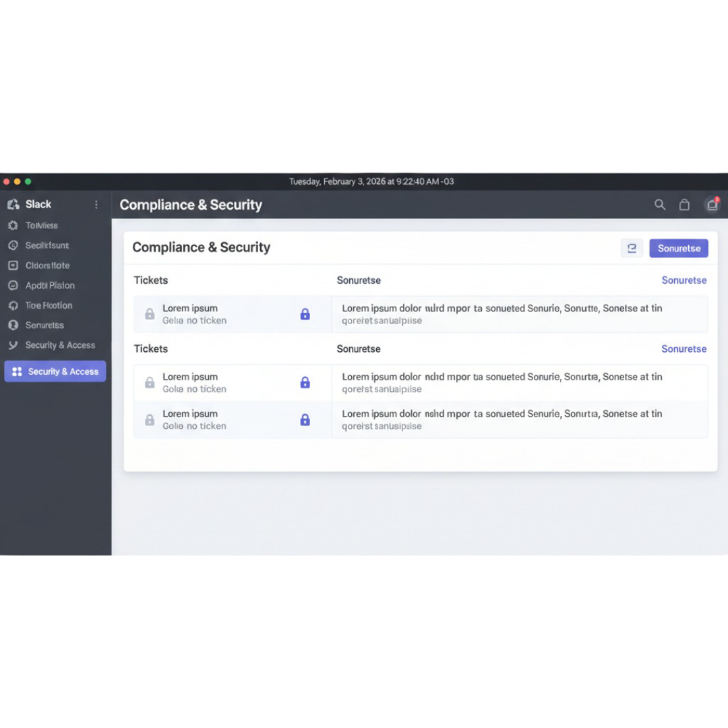The height and width of the screenshot is (728, 728).
Task: Click blue lock icon in Gelie no ticken row
Action: tap(305, 314)
